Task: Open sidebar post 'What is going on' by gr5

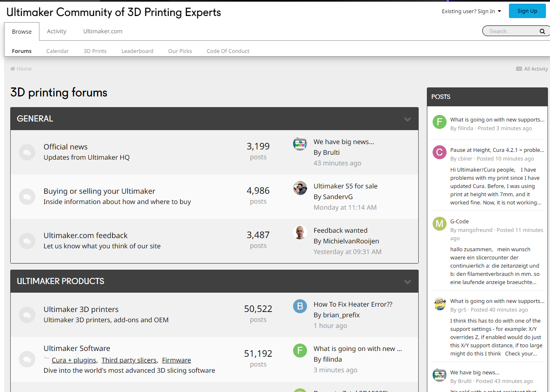Action: (x=497, y=301)
